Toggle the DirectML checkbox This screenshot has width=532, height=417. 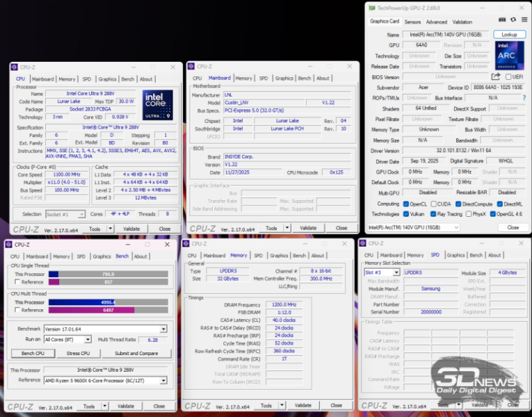[x=500, y=204]
